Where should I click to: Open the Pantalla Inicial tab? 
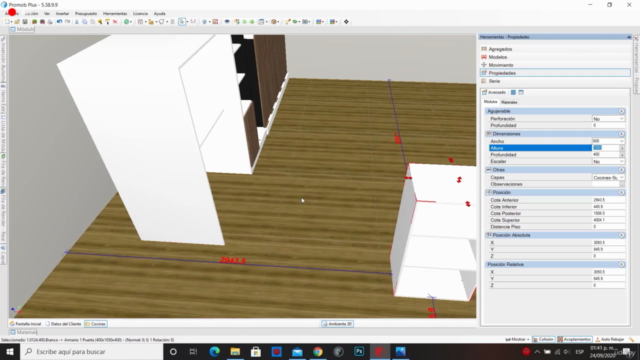pyautogui.click(x=25, y=324)
